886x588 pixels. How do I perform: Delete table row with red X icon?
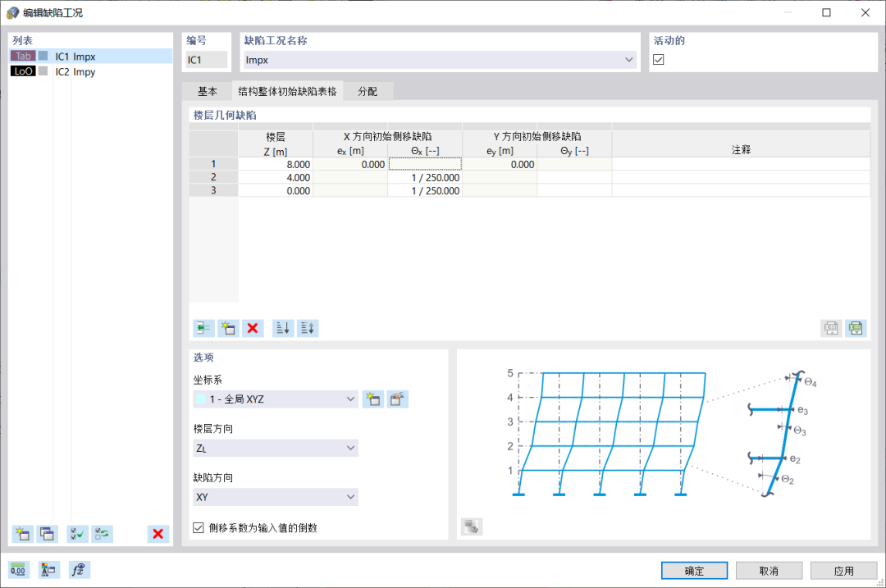pos(253,328)
